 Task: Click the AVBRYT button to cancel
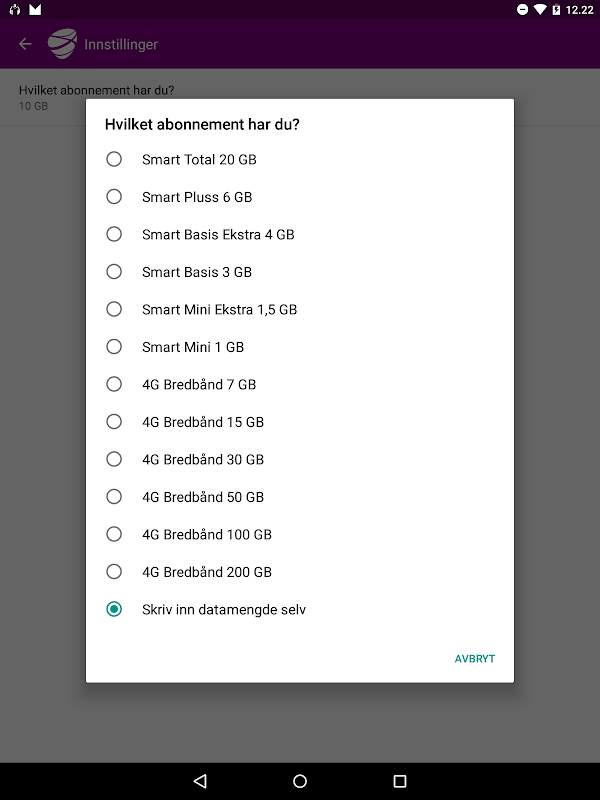(x=475, y=659)
